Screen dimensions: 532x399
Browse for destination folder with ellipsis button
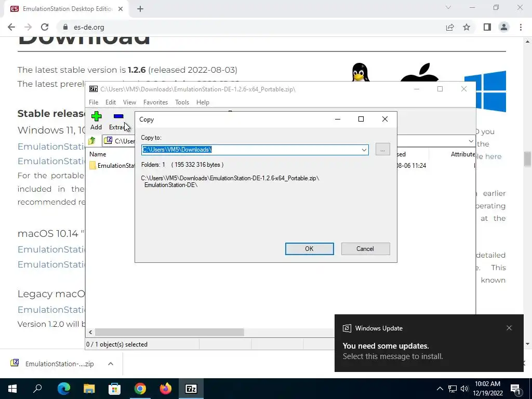pyautogui.click(x=382, y=149)
